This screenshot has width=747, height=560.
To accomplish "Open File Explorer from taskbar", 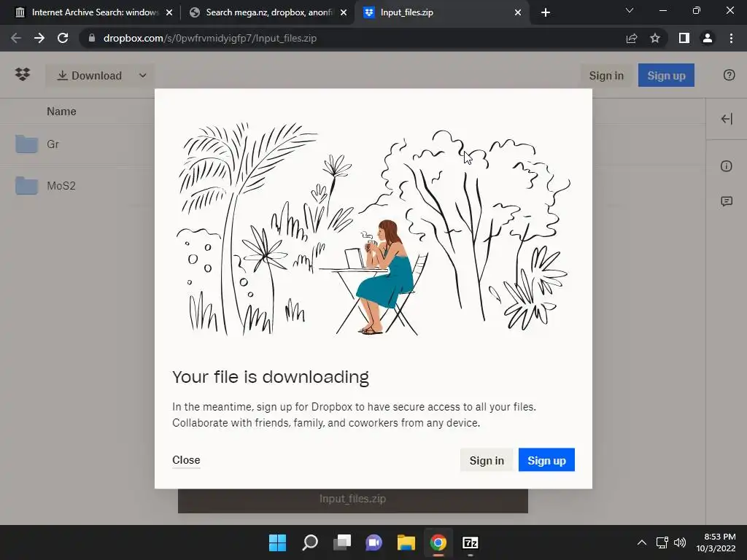I will coord(406,542).
